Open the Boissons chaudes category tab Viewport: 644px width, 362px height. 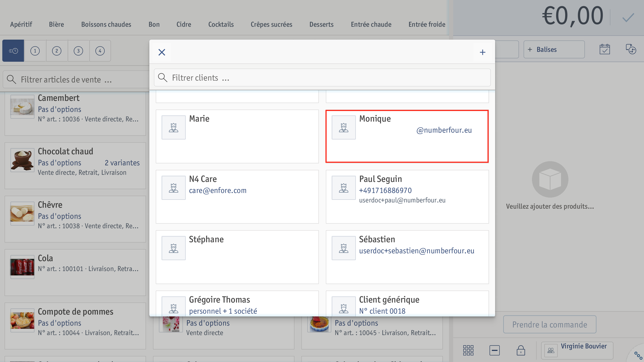pos(106,24)
